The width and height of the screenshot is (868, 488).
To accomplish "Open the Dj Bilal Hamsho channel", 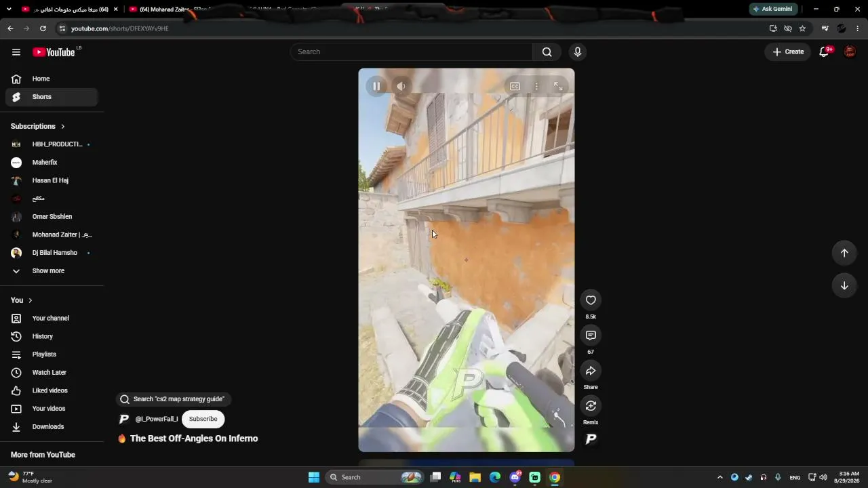I will [52, 253].
